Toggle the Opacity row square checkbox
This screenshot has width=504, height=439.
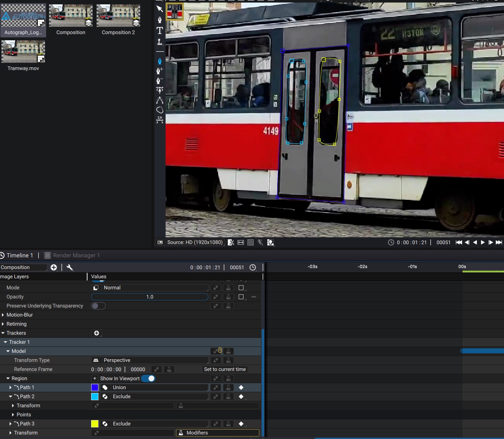241,297
